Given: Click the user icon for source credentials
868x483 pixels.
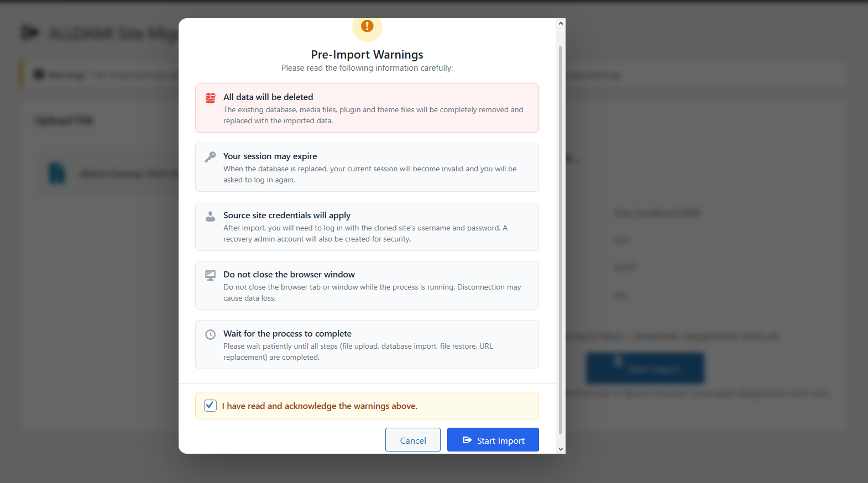Looking at the screenshot, I should pos(211,216).
